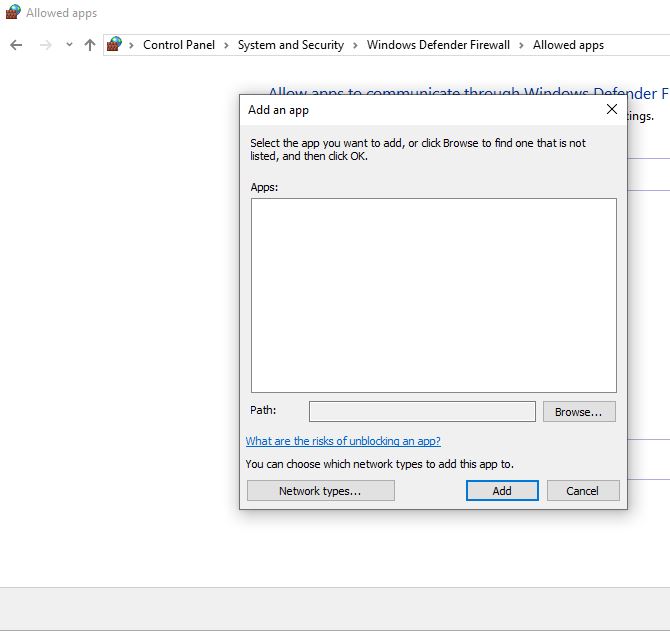Click inside the Apps list box

(x=434, y=295)
